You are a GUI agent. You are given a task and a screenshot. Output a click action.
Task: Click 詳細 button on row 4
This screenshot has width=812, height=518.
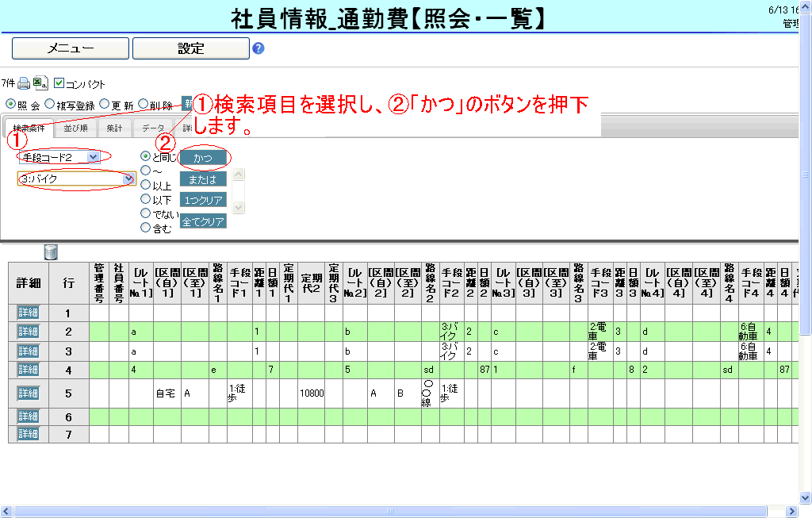coord(29,369)
